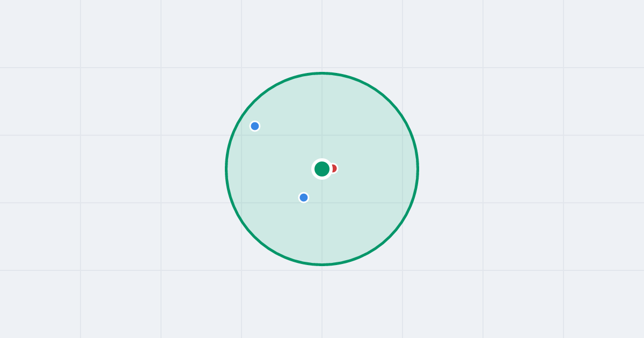Screen dimensions: 644x338
Task: Click the in-circle grid intersection nearest the outer blue marker
Action: 241,135
